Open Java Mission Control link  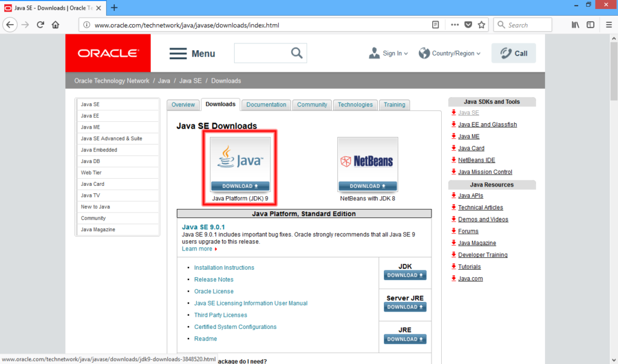pyautogui.click(x=485, y=172)
